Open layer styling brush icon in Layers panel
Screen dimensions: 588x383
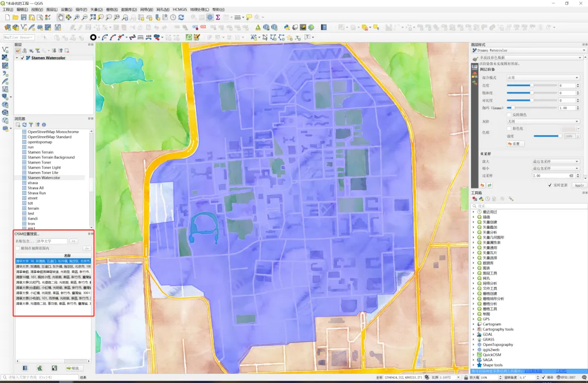click(18, 51)
